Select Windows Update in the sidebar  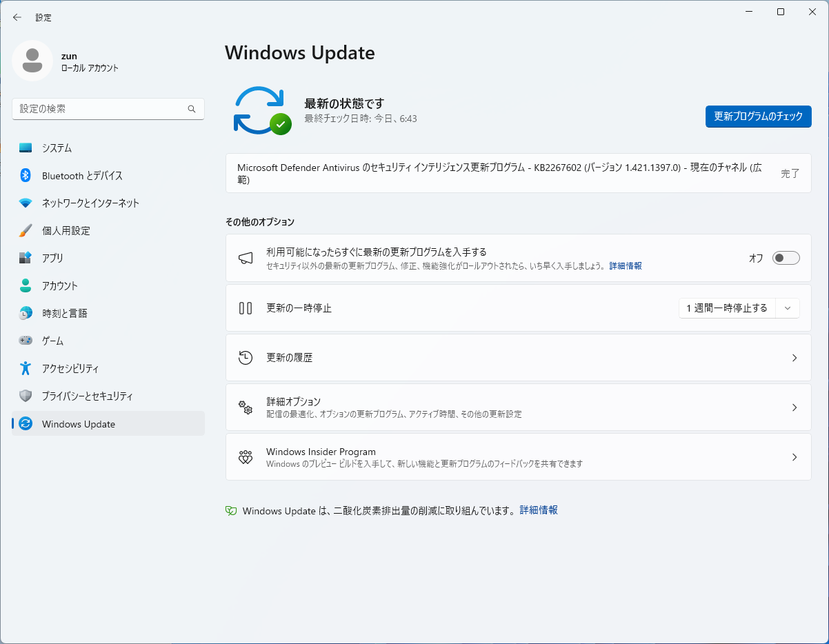(108, 424)
